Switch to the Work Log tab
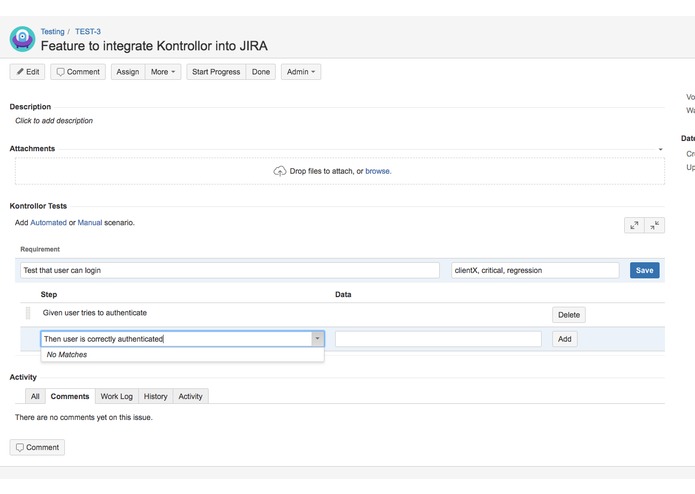Screen dimensions: 695x494 click(x=117, y=397)
